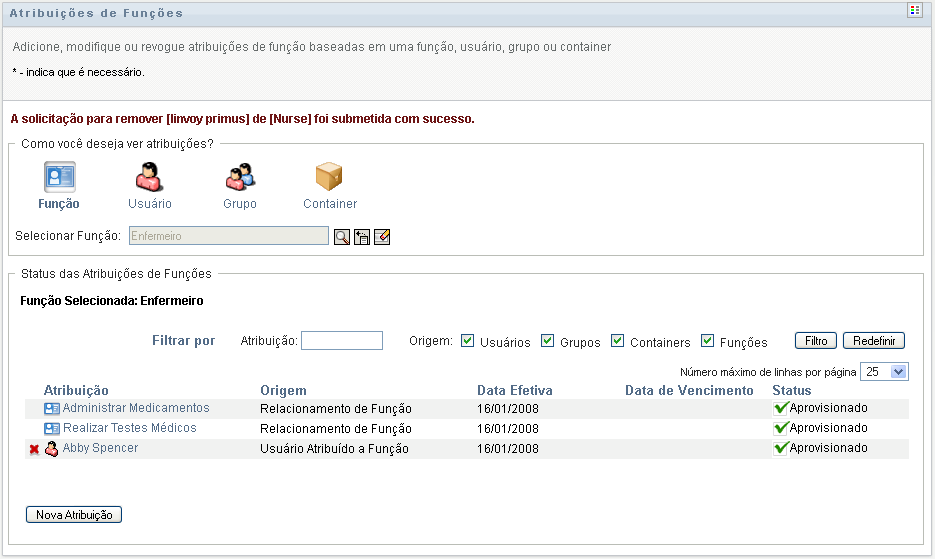Uncheck the Funções origin checkbox
This screenshot has width=935, height=559.
coord(707,341)
